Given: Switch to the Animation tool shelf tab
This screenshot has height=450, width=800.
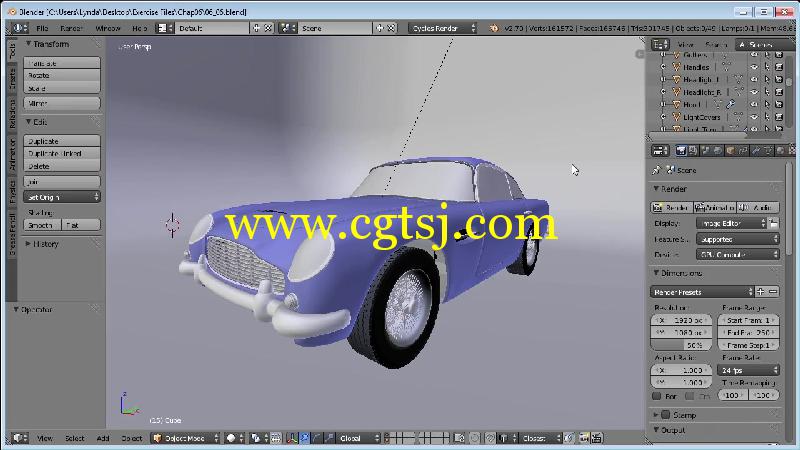Looking at the screenshot, I should (x=12, y=154).
